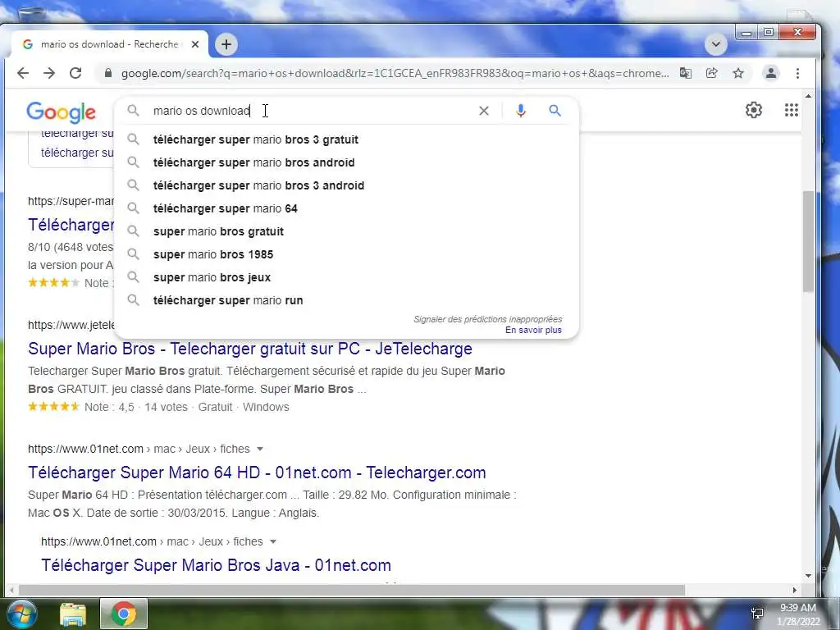Screen dimensions: 840x630
Task: Select suggestion 'télécharger super mario 64'
Action: (x=346, y=209)
